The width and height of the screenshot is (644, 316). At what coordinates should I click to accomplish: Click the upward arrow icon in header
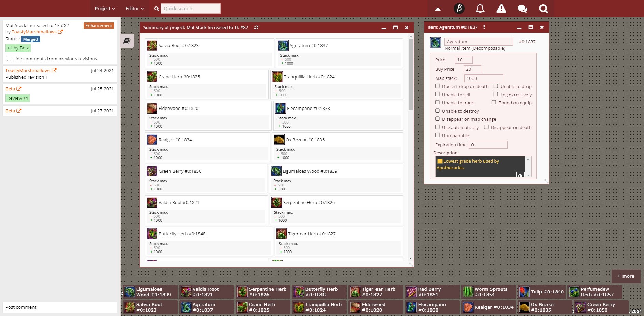[438, 9]
